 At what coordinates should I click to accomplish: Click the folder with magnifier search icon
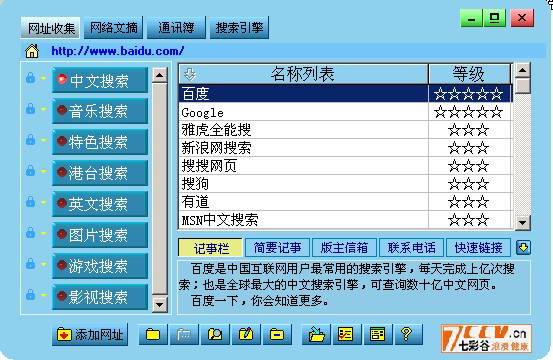[215, 334]
